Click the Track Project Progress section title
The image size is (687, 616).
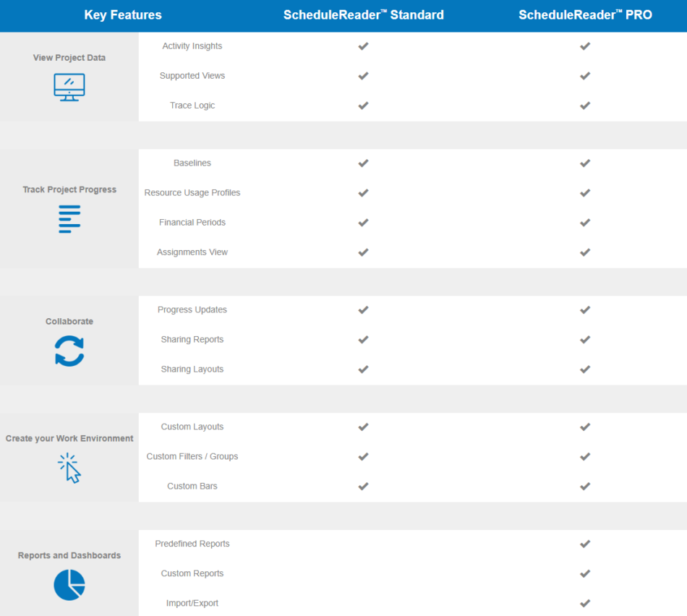69,189
